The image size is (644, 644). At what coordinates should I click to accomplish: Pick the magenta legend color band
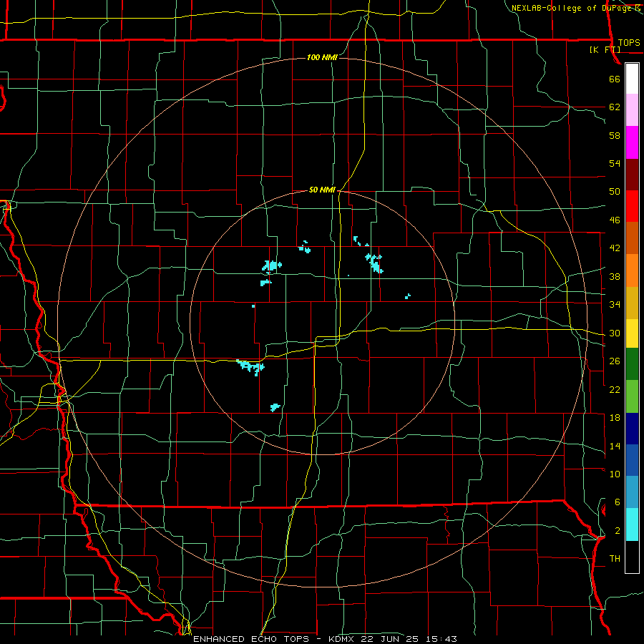632,142
